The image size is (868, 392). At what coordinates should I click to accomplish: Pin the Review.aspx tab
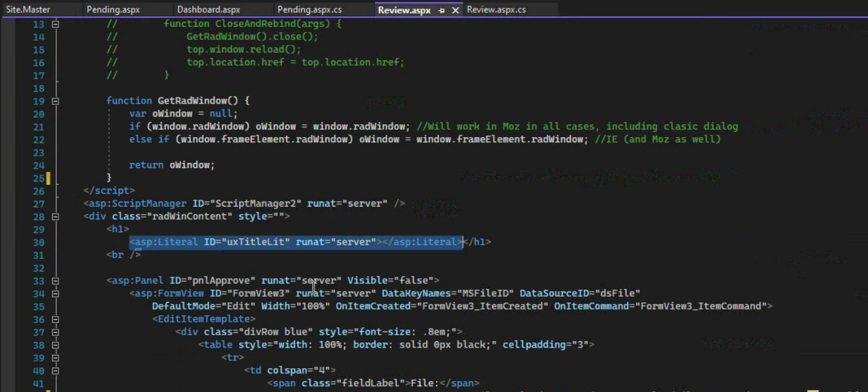click(441, 10)
